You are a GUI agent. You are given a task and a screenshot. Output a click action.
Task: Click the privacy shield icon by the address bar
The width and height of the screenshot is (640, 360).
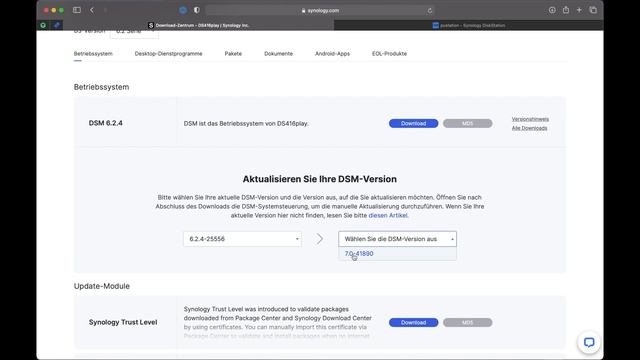tap(197, 10)
